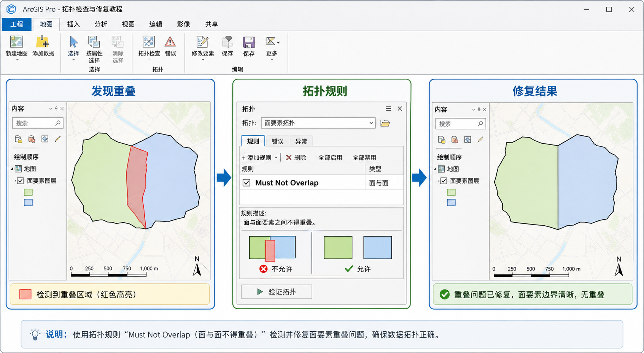
Task: Run the 拓扑检查 tool
Action: click(x=149, y=42)
